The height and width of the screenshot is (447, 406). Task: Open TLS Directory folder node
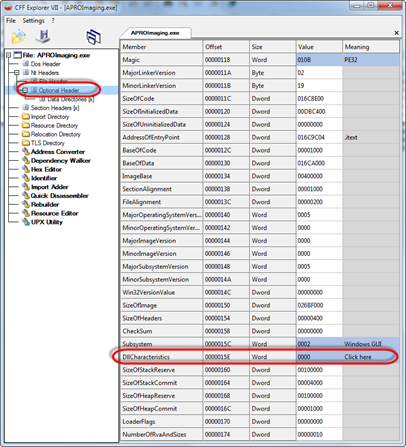point(48,143)
